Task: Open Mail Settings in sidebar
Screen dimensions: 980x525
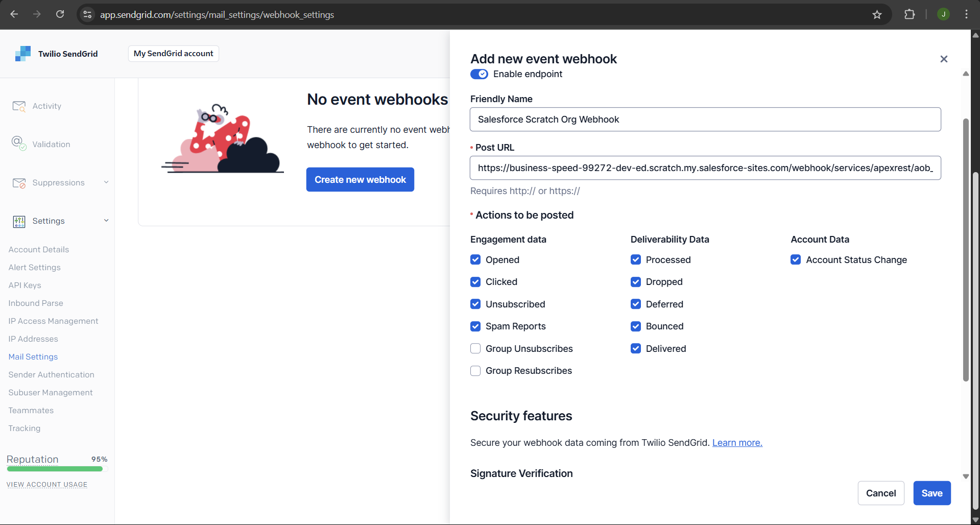Action: click(33, 356)
